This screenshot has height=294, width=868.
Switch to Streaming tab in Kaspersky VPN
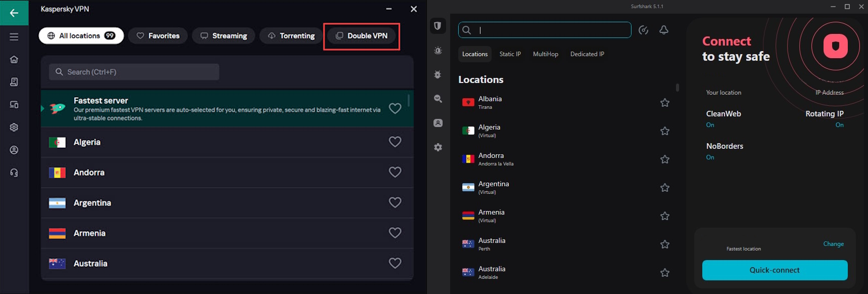(223, 35)
